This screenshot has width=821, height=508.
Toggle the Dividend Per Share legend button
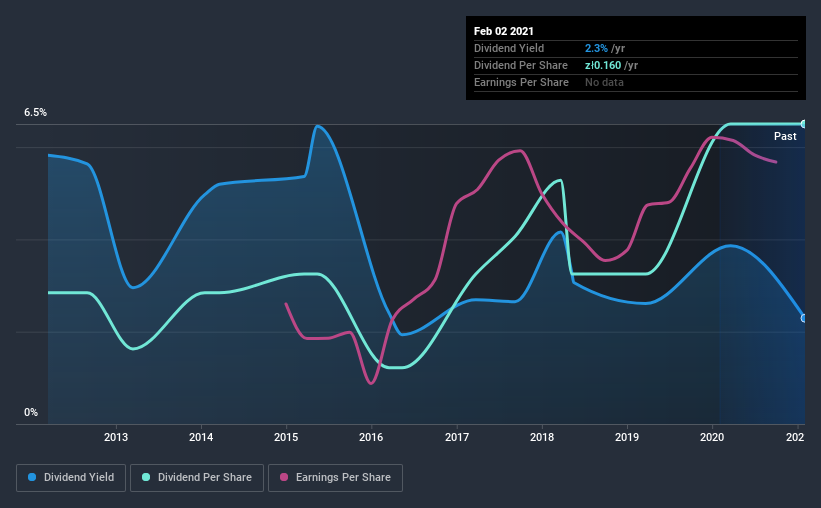coord(197,478)
